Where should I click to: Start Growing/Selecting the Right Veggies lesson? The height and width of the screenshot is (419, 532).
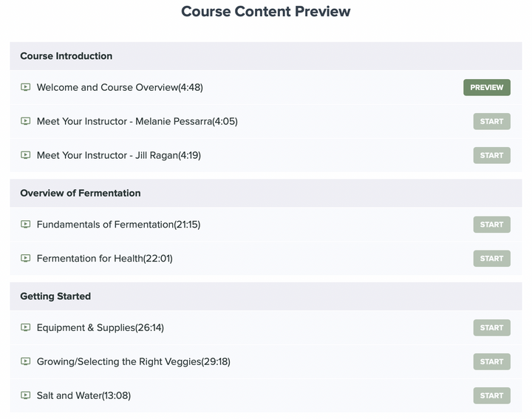pos(491,361)
